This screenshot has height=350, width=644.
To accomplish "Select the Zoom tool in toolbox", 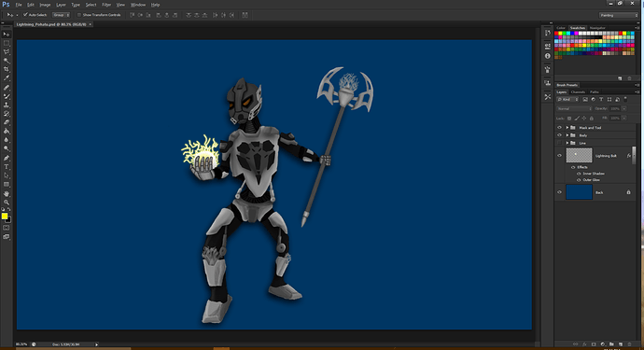I will [7, 203].
